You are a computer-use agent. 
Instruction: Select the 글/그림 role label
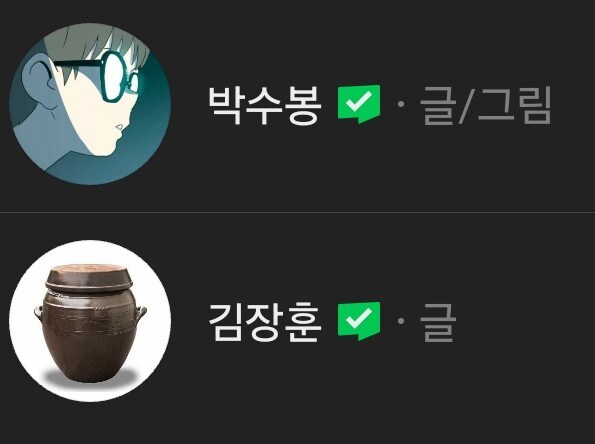pos(486,105)
